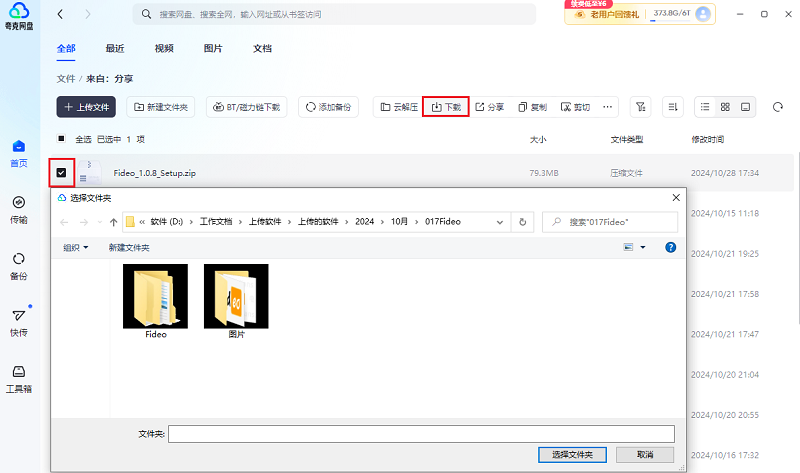Sort by the 修改时间 column header
The height and width of the screenshot is (473, 800).
(708, 139)
